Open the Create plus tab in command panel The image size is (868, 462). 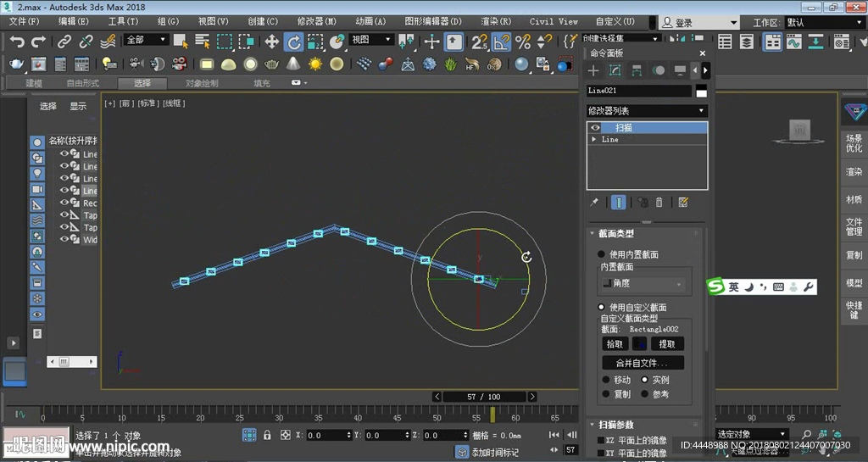point(593,70)
